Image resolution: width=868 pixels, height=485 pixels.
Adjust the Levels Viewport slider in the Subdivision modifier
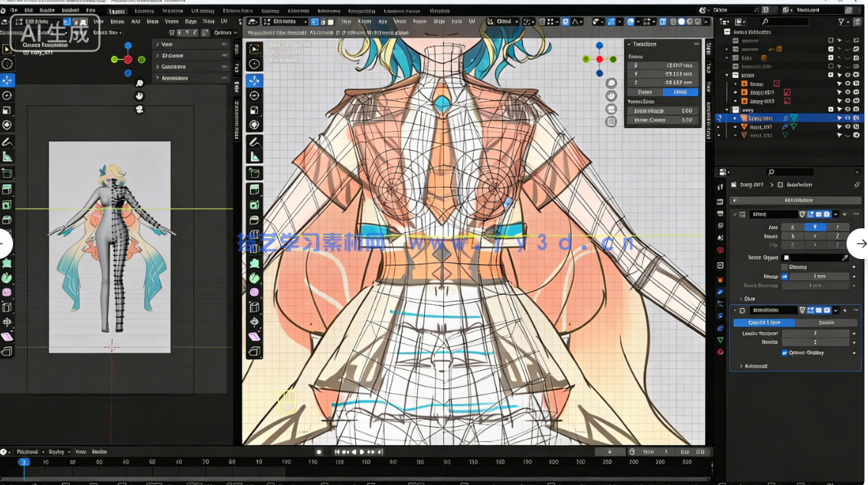point(814,333)
